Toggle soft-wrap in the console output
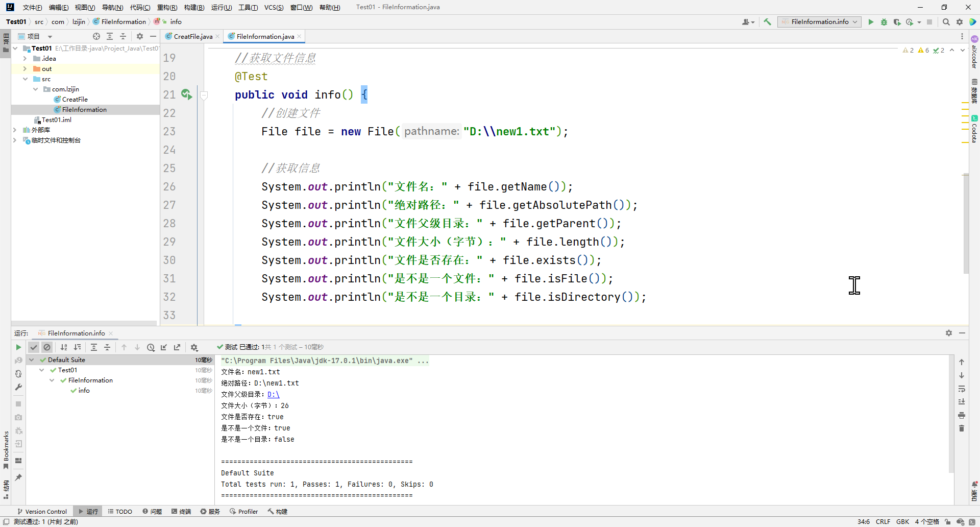 pyautogui.click(x=962, y=389)
